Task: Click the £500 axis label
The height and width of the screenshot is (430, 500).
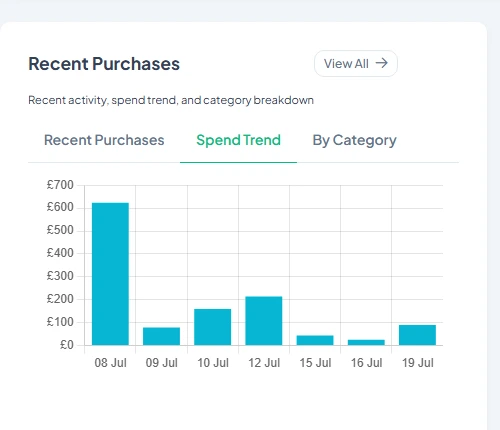Action: (x=60, y=230)
